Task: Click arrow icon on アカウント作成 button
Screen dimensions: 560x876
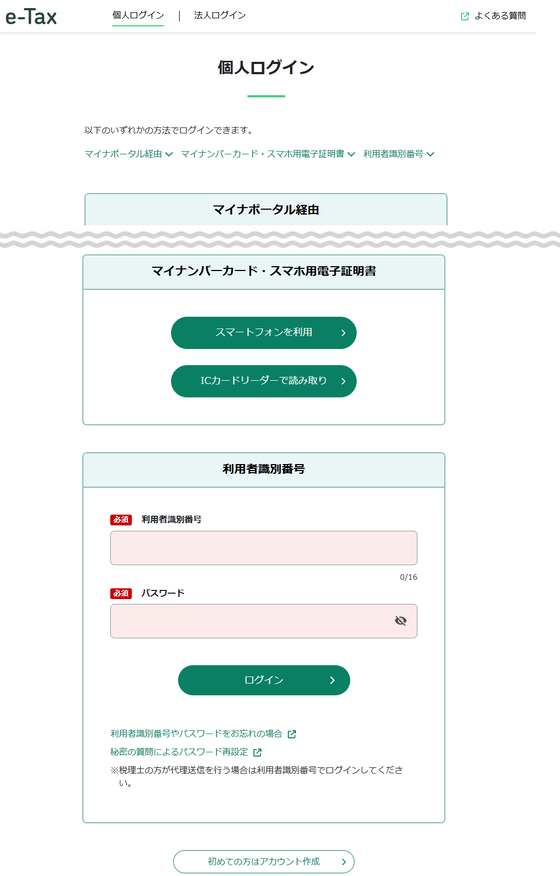Action: pyautogui.click(x=344, y=862)
